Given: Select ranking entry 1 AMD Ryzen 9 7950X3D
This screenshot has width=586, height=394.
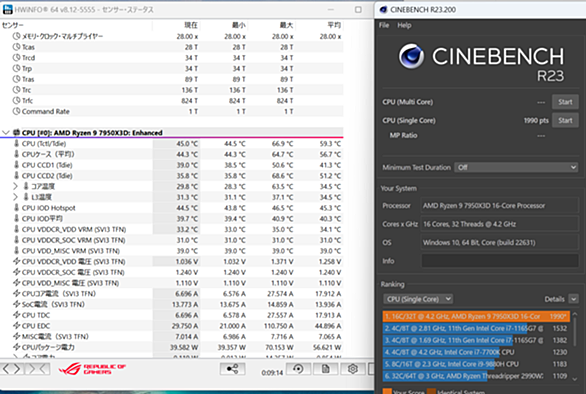Looking at the screenshot, I should point(476,316).
